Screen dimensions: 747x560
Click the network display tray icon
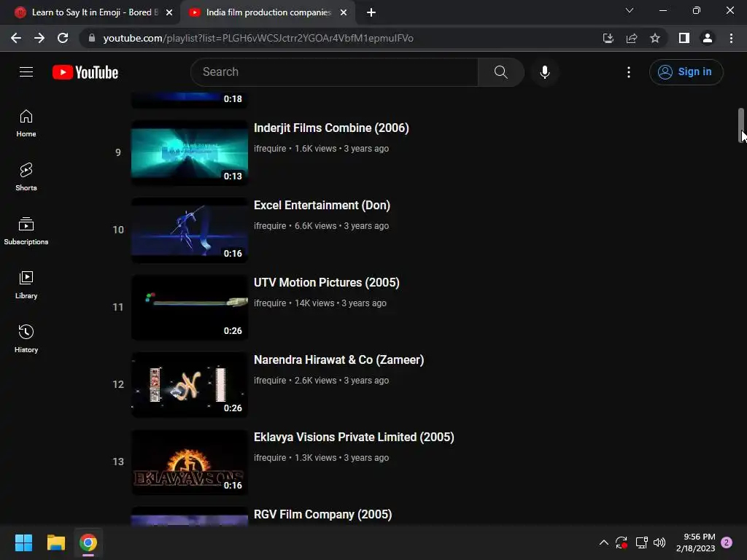[x=641, y=542]
